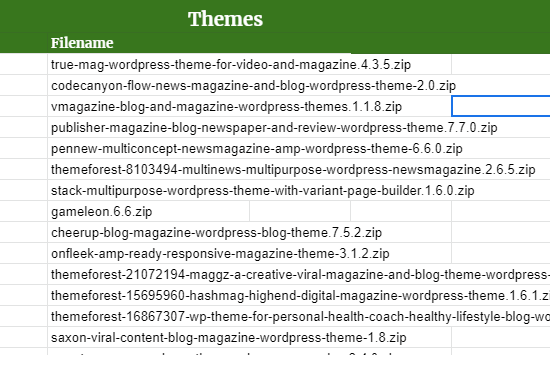Screen dimensions: 550x371
Task: Select cell codecanyon-flow-news-magazine-and-blog-wordpress-theme-2.0.zip
Action: (x=253, y=86)
